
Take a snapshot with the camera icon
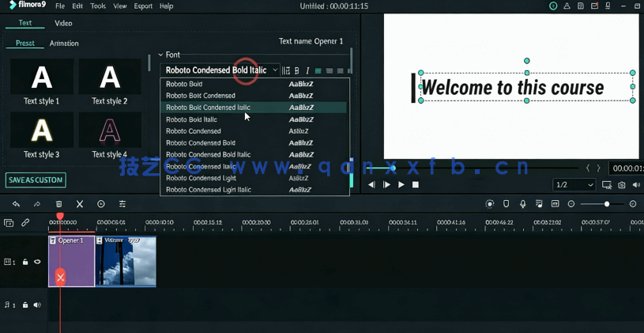coord(622,185)
